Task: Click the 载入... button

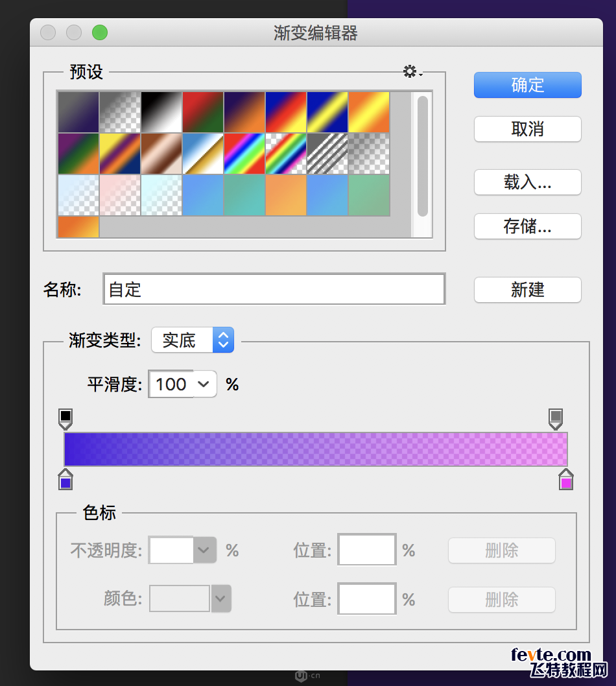Action: click(x=528, y=182)
